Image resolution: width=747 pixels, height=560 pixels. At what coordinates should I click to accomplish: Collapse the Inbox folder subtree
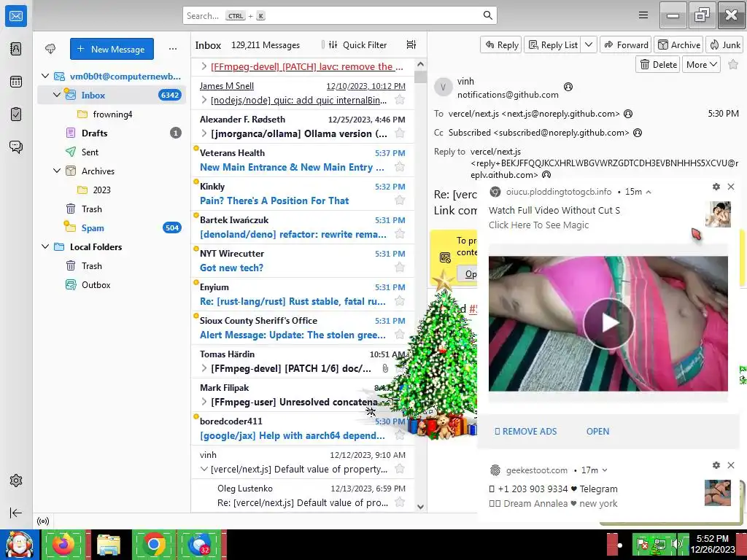tap(57, 95)
